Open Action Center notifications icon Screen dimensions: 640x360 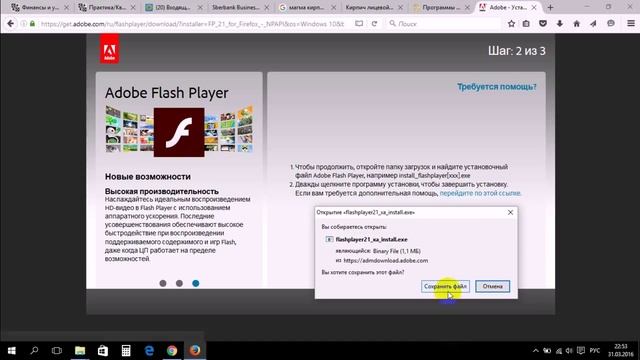pos(581,351)
